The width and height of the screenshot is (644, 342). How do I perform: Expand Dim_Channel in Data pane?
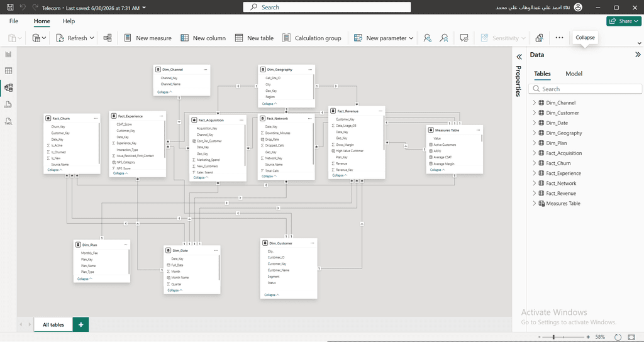pos(535,102)
